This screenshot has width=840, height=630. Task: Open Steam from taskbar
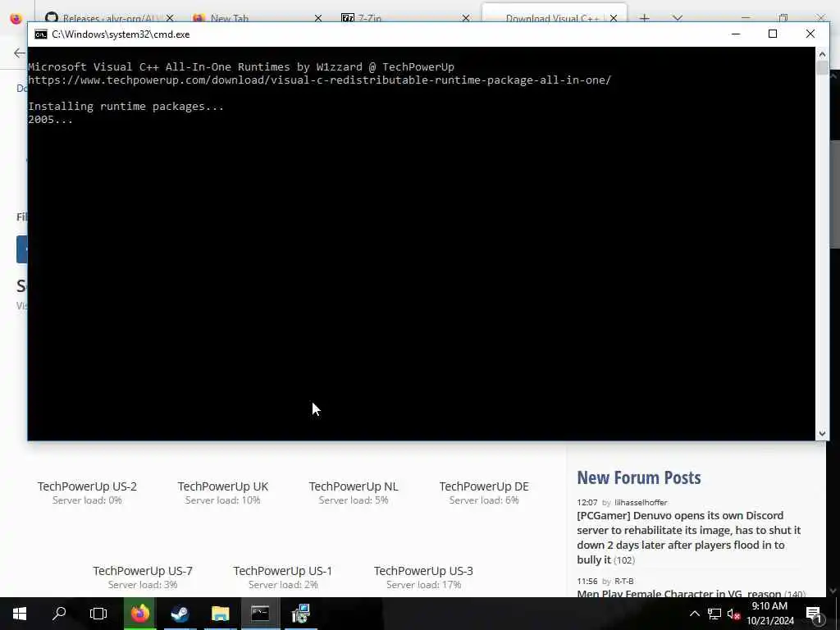(180, 614)
